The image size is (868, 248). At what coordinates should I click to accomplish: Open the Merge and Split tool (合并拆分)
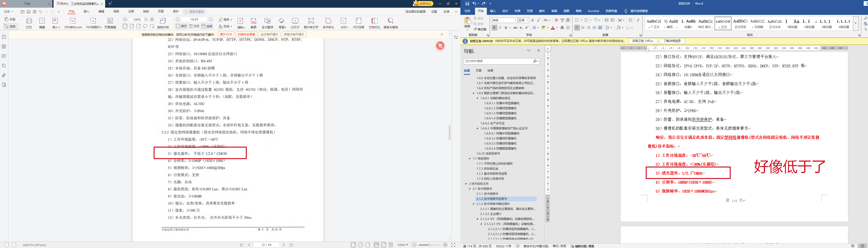point(328,23)
